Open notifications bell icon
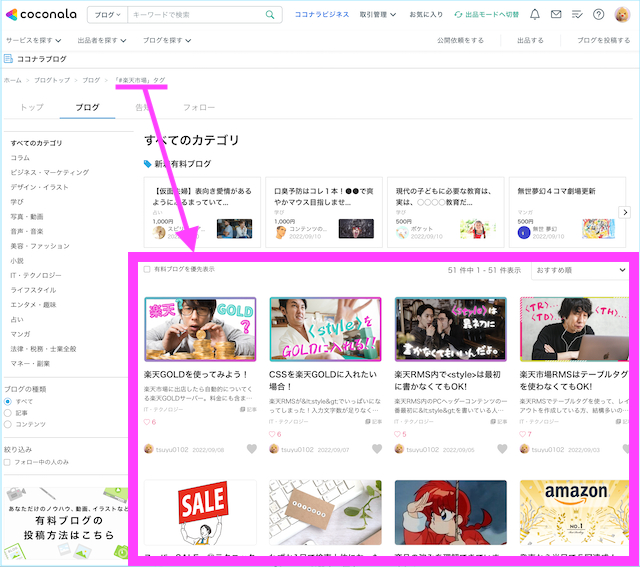 point(535,15)
